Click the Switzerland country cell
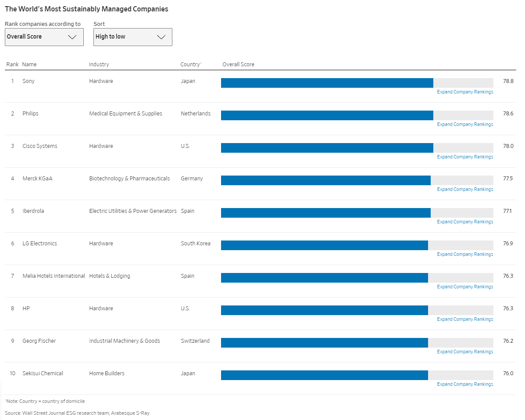Image resolution: width=525 pixels, height=420 pixels. [195, 341]
